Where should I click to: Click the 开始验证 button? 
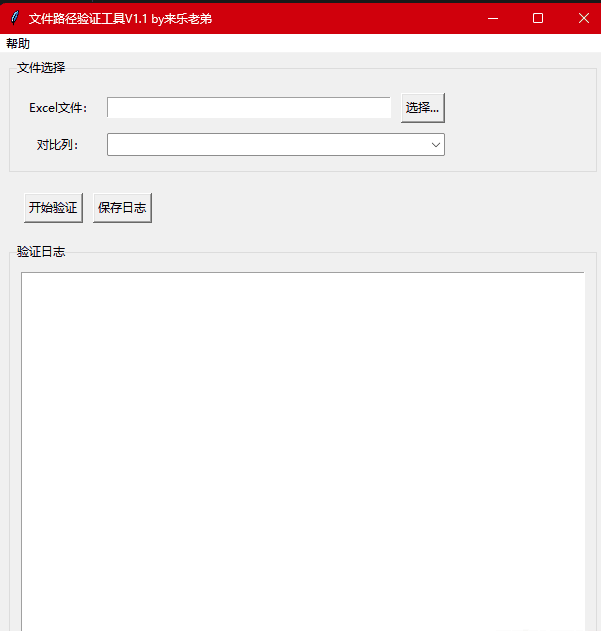pos(53,208)
